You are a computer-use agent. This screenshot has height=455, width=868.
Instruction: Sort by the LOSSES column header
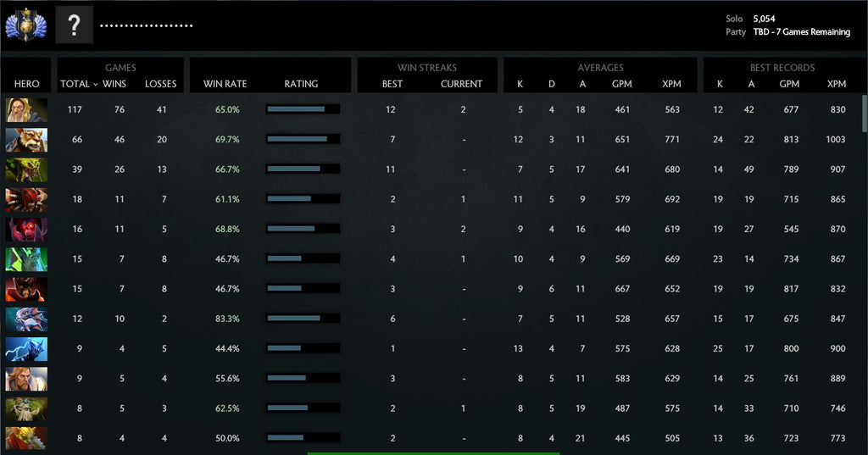pyautogui.click(x=160, y=84)
